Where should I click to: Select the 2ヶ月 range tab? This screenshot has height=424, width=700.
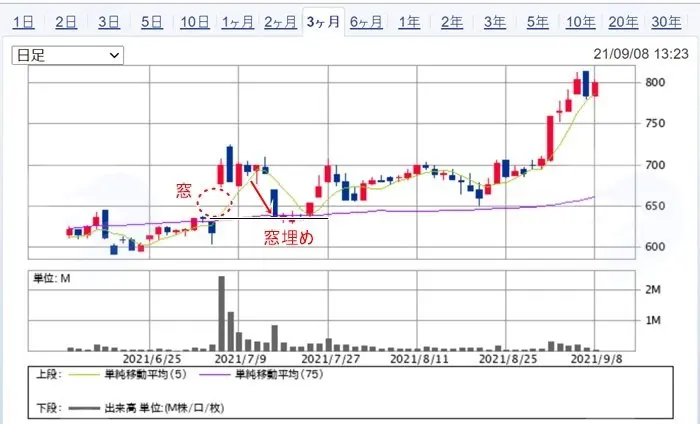point(280,22)
